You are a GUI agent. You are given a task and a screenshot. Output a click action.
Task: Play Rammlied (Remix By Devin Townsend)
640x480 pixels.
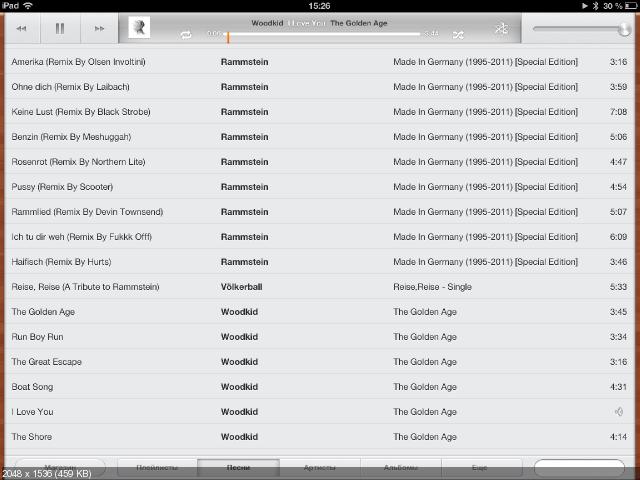click(x=87, y=212)
